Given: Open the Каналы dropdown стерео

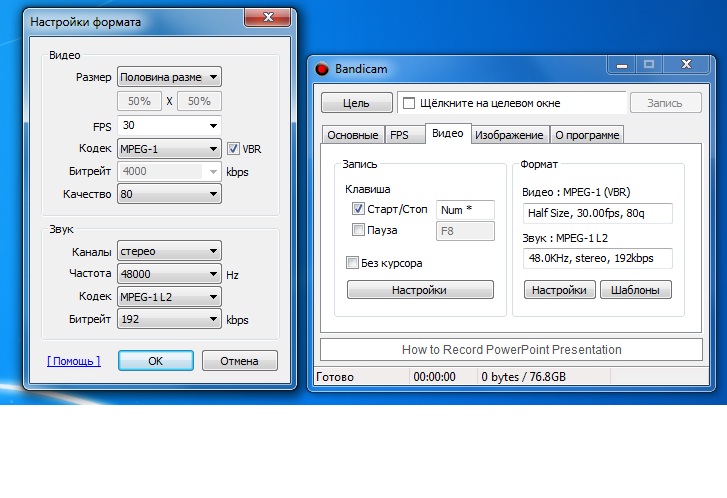Looking at the screenshot, I should pyautogui.click(x=169, y=251).
